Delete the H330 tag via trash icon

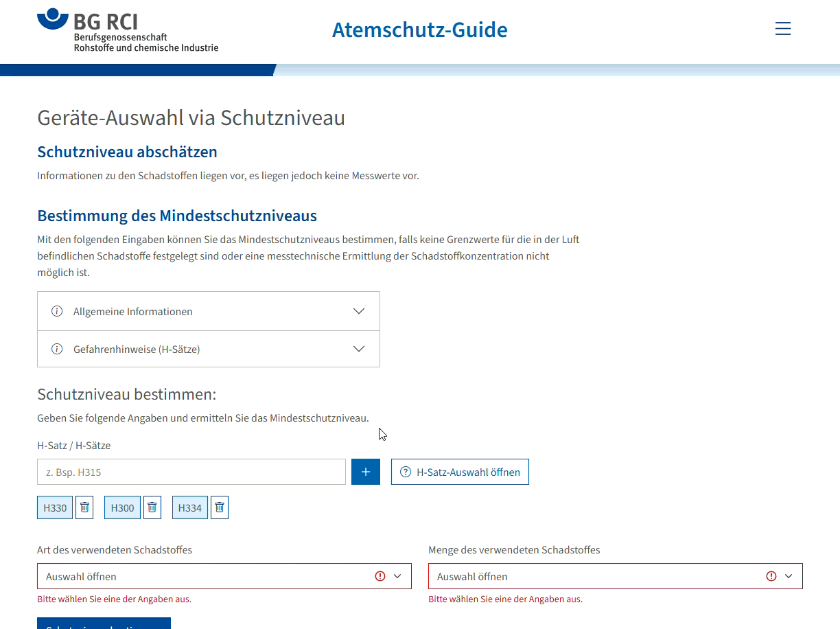point(84,507)
